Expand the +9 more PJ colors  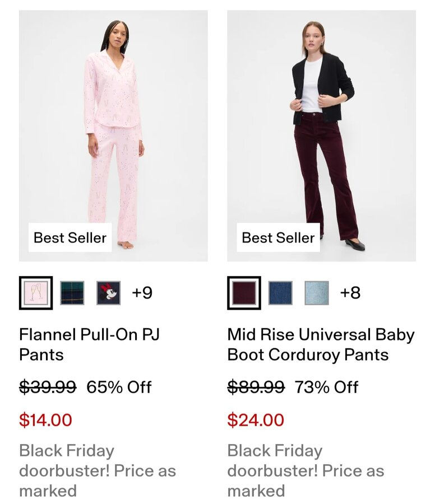pos(142,293)
